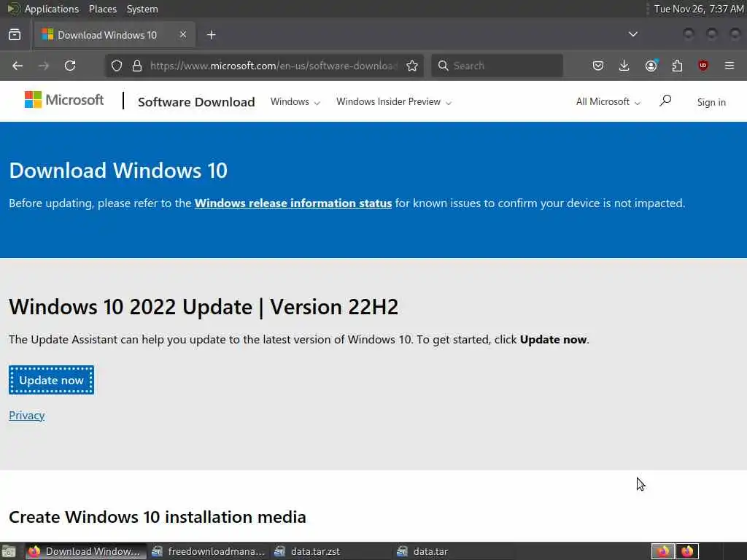Switch to freedownloadmana... taskbar window
The image size is (747, 560).
pyautogui.click(x=209, y=551)
